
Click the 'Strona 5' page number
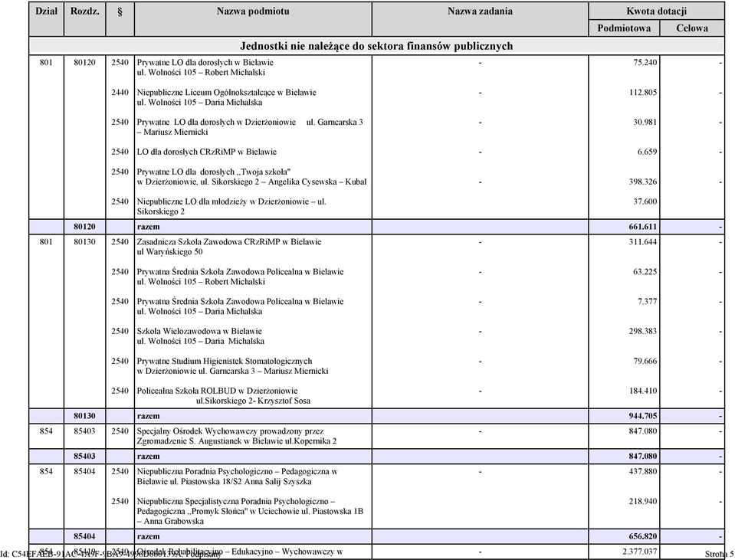click(719, 555)
